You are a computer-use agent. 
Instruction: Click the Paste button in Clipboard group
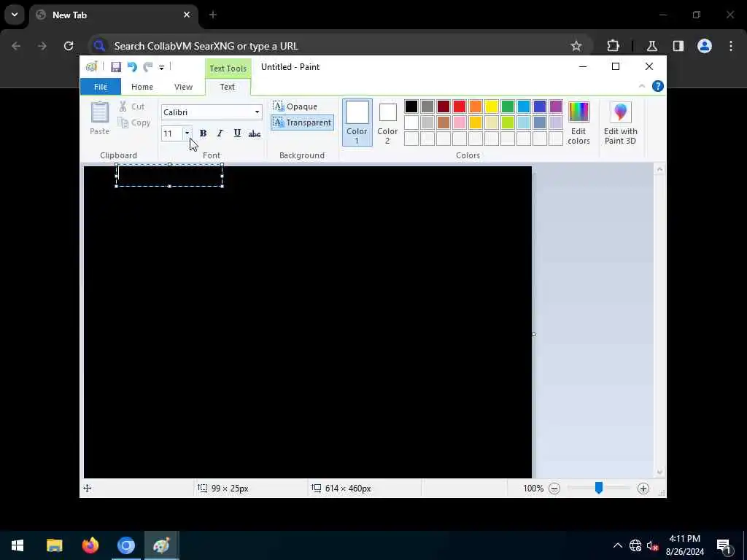coord(99,119)
